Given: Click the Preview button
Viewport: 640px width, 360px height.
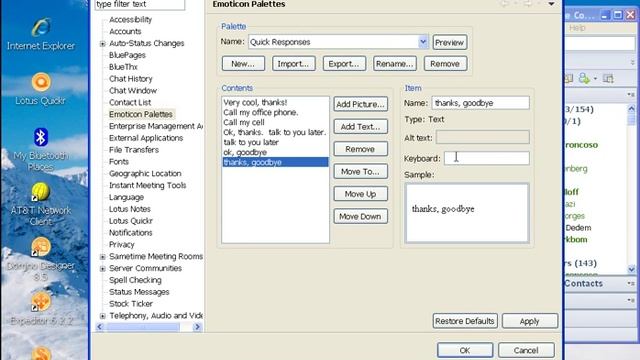Looking at the screenshot, I should [449, 42].
